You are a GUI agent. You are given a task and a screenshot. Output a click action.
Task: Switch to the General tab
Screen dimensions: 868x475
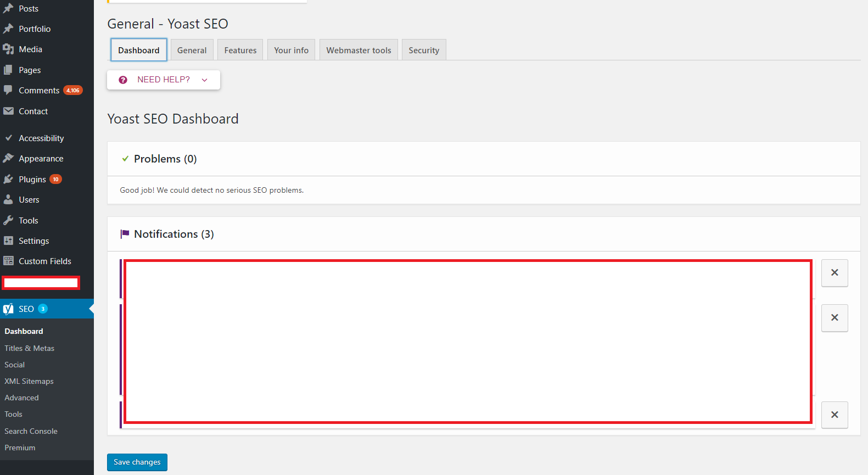tap(192, 50)
